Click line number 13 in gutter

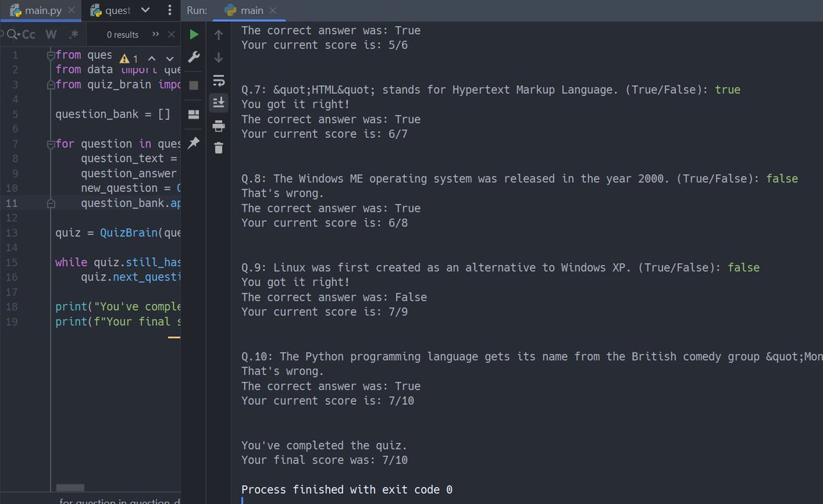click(10, 233)
